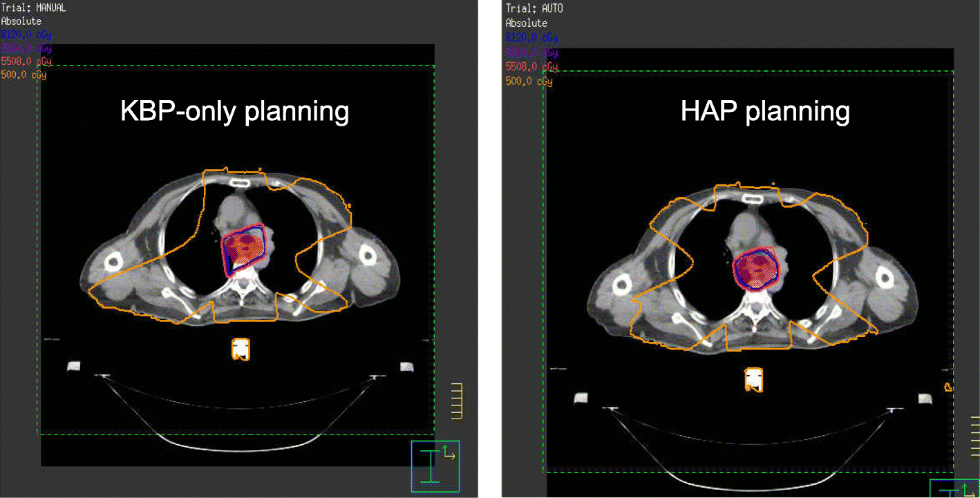Image resolution: width=980 pixels, height=498 pixels.
Task: Click red 5508.0 cGy isodose in MANUAL panel
Action: (26, 61)
